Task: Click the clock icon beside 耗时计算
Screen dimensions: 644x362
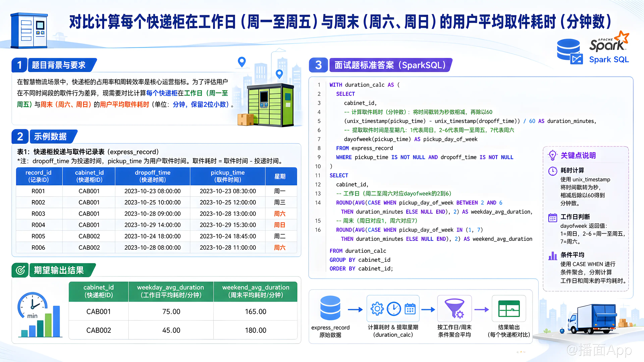Action: 553,171
